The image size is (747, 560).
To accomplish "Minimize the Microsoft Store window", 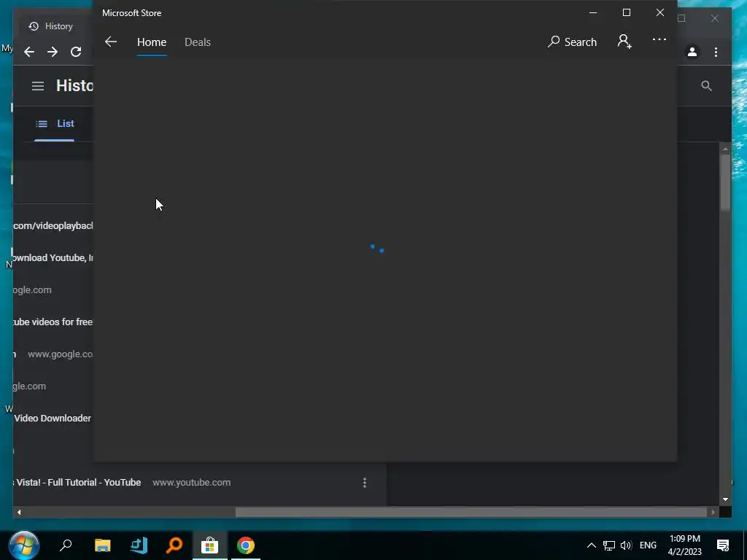I will click(x=593, y=13).
